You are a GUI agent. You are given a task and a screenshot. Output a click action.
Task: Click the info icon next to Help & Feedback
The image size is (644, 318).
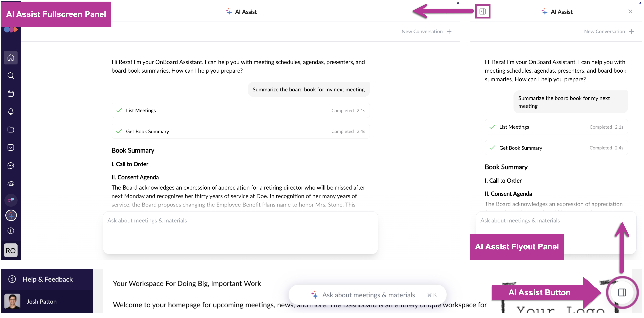click(12, 279)
